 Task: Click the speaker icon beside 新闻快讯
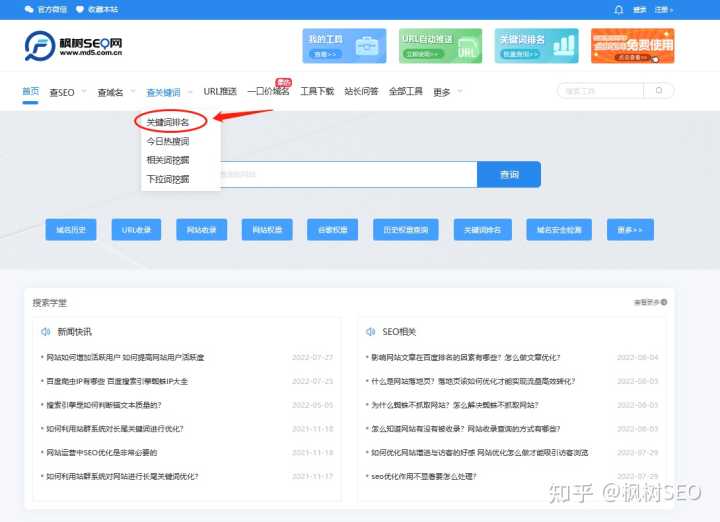tap(45, 331)
